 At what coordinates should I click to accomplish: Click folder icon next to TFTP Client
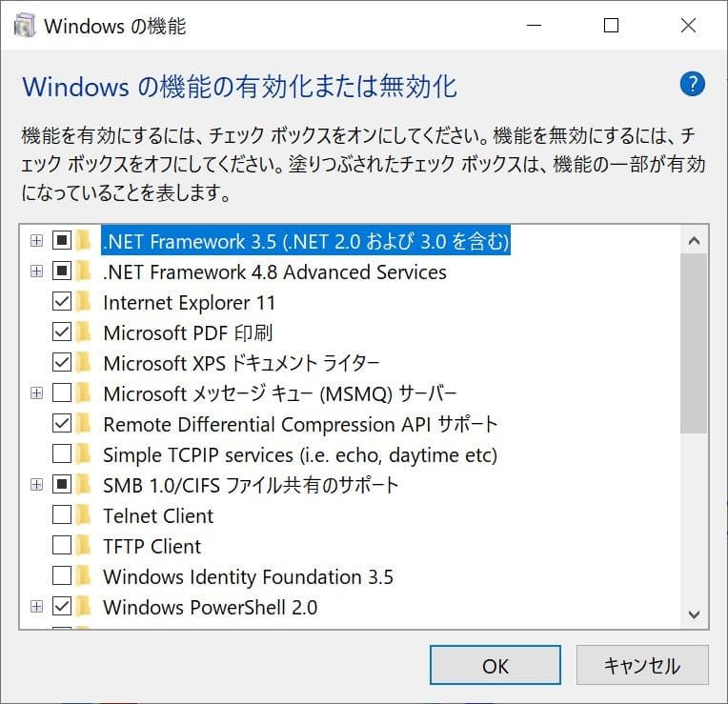point(85,547)
